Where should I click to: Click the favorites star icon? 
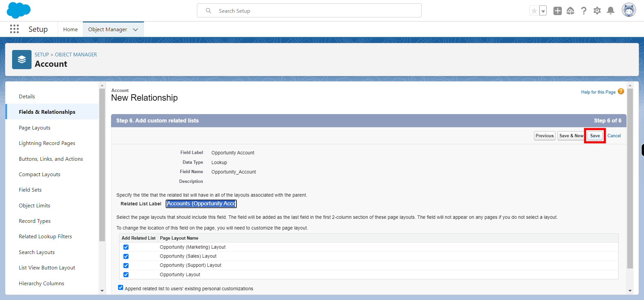click(x=534, y=11)
